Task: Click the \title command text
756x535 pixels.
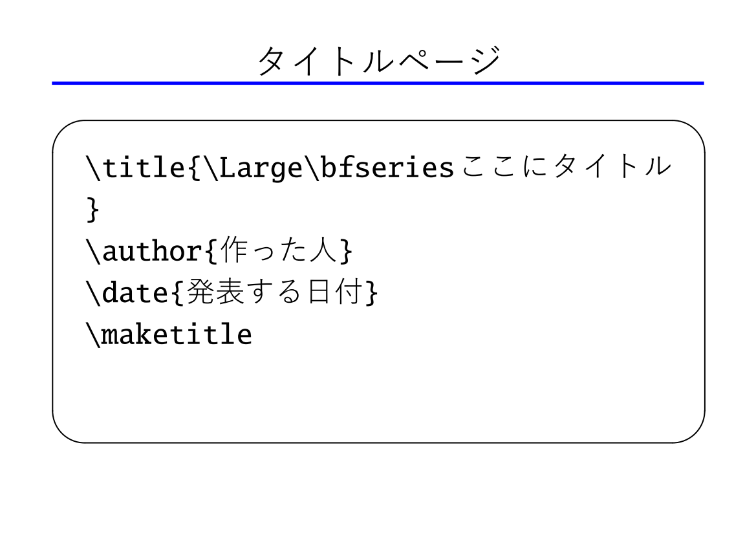Action: [x=136, y=168]
